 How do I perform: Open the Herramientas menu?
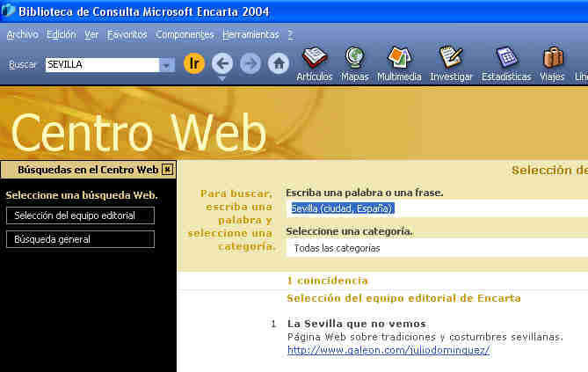250,34
